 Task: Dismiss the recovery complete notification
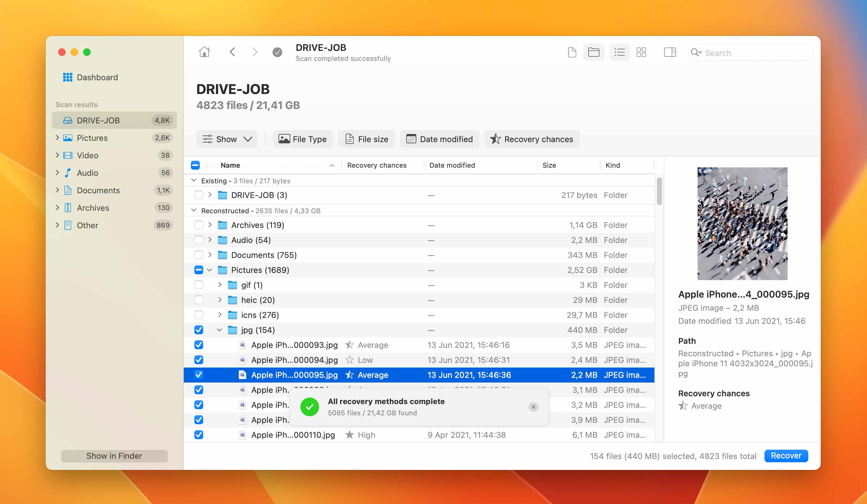(533, 407)
